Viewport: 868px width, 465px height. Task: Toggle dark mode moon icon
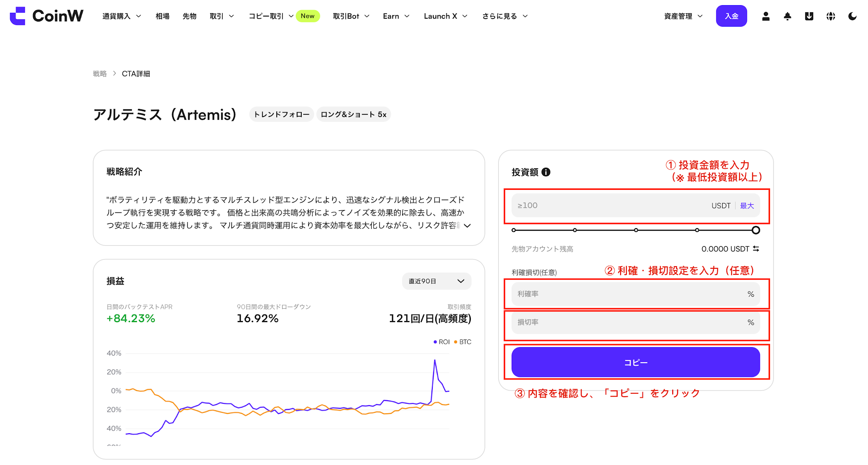(852, 16)
